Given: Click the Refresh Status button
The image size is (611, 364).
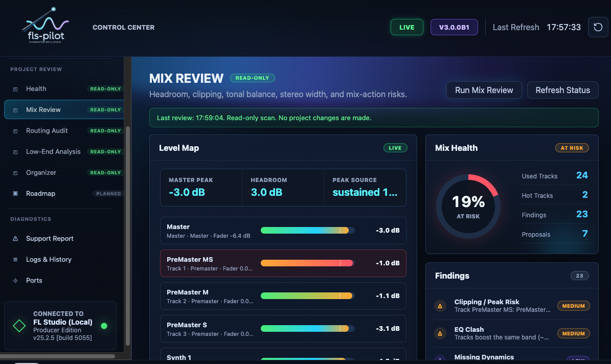Looking at the screenshot, I should [562, 90].
